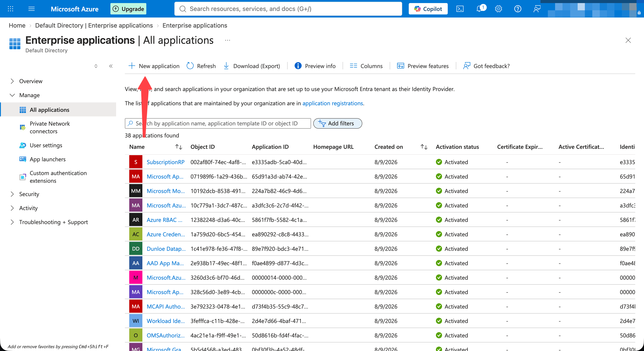The height and width of the screenshot is (351, 644).
Task: Open Default Directory | Enterprise applications breadcrumb
Action: (x=94, y=25)
